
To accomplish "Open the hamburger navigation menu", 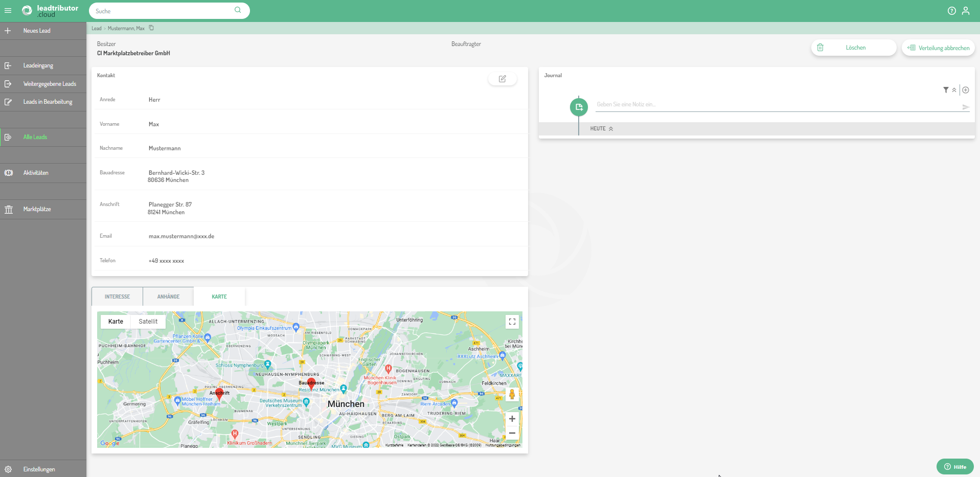I will tap(8, 10).
